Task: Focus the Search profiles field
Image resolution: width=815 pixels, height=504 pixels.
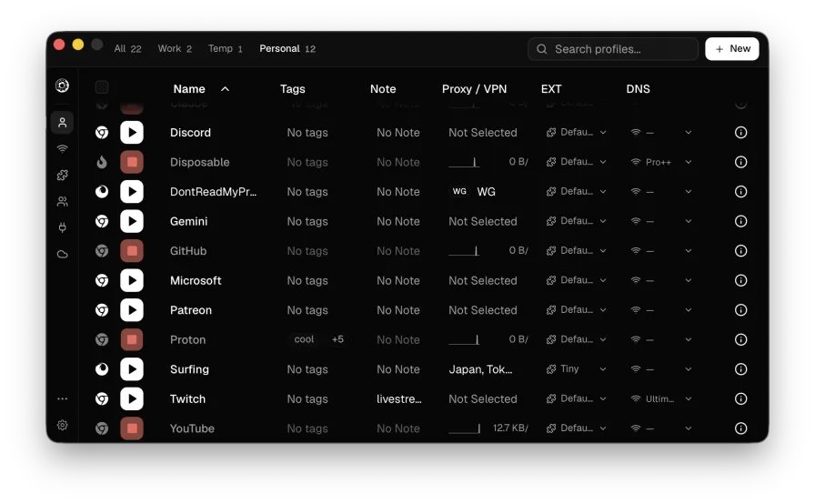Action: tap(613, 49)
